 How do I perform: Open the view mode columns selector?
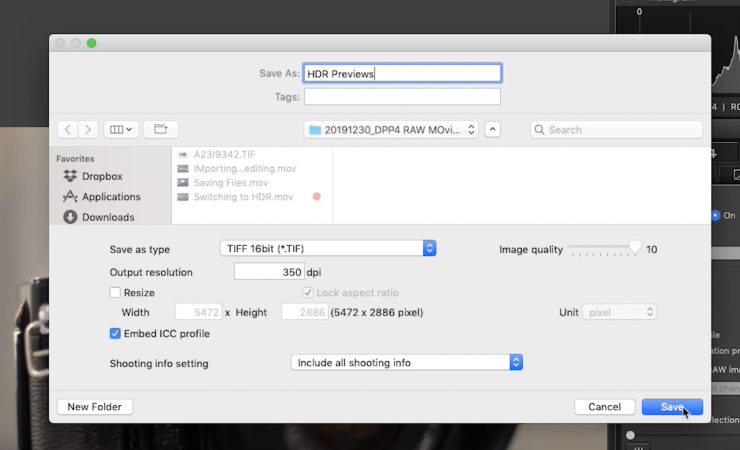click(x=123, y=130)
